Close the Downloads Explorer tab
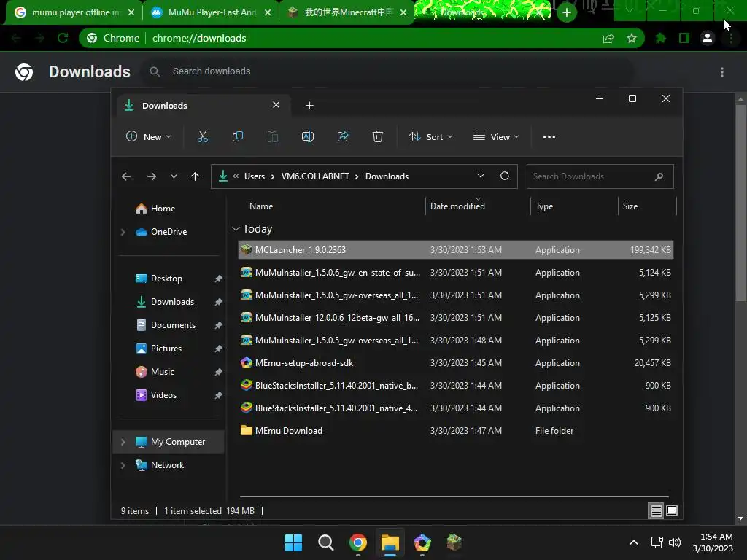 pyautogui.click(x=276, y=105)
